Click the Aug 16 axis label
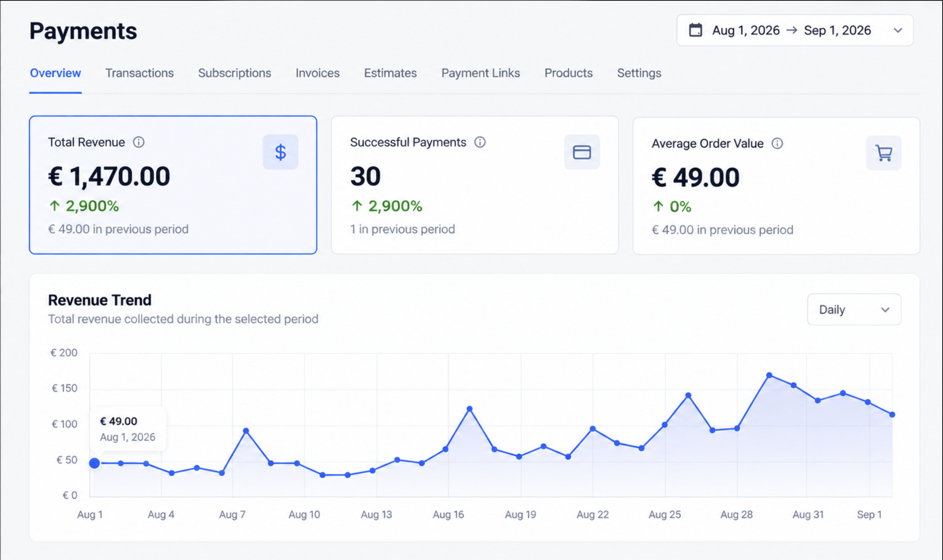943x560 pixels. point(448,514)
